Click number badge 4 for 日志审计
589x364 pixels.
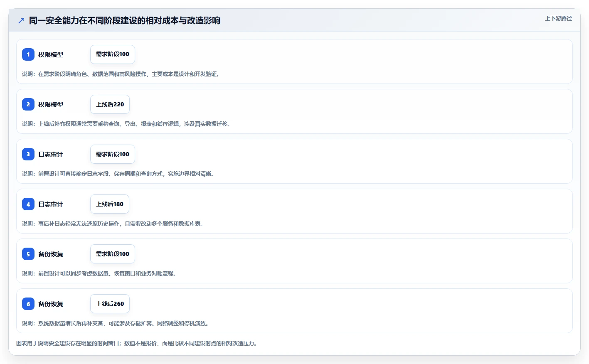point(28,204)
